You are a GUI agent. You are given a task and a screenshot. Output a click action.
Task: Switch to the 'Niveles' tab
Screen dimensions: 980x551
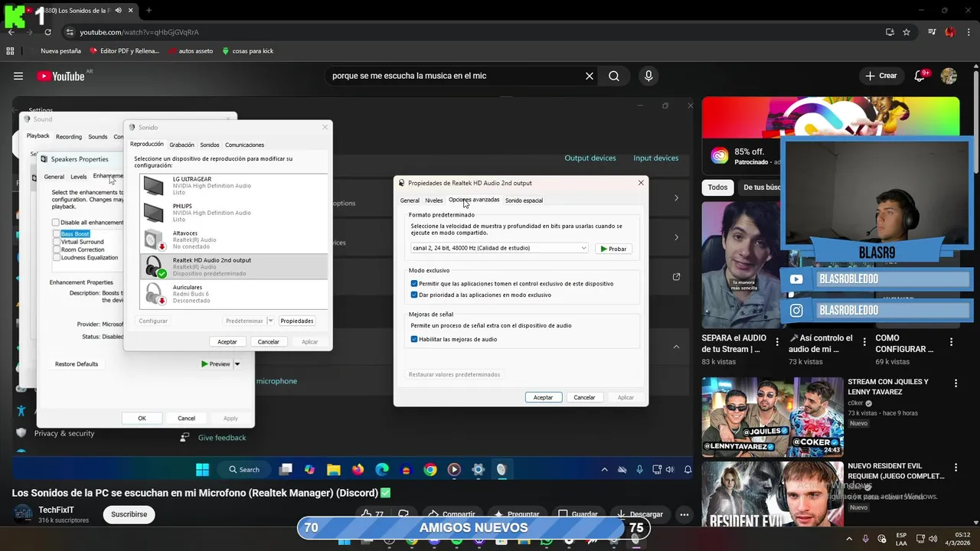coord(434,201)
